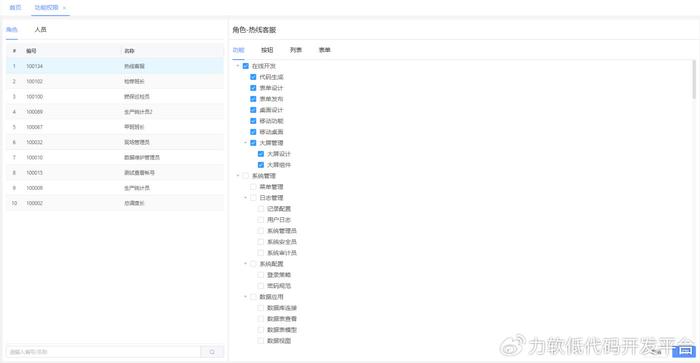Collapse the 数据应用 tree node
The width and height of the screenshot is (700, 363).
(x=246, y=297)
